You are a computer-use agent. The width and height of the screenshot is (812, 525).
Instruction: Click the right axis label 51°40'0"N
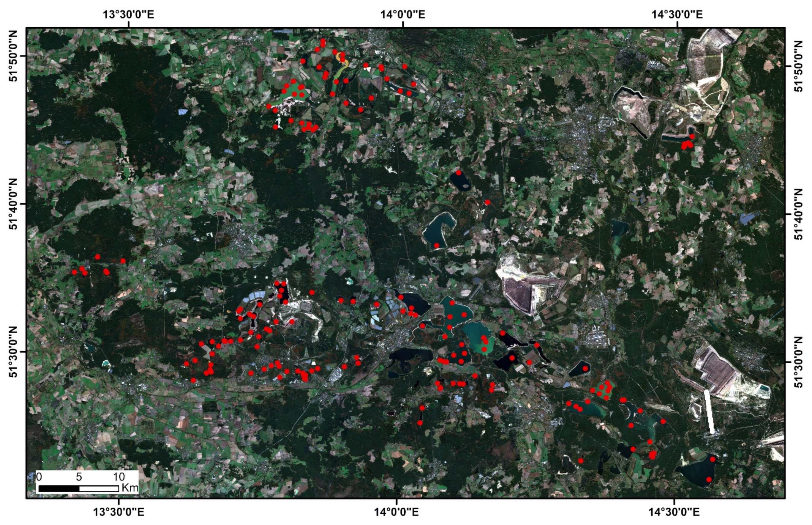[798, 214]
